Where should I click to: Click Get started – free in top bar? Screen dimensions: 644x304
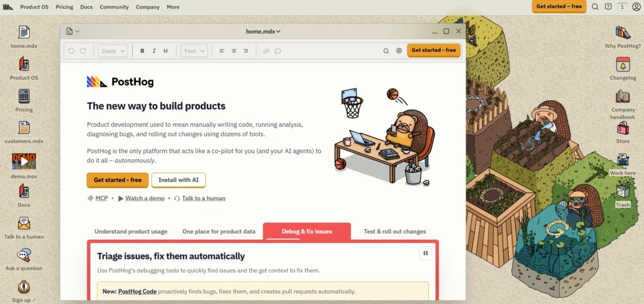point(559,6)
